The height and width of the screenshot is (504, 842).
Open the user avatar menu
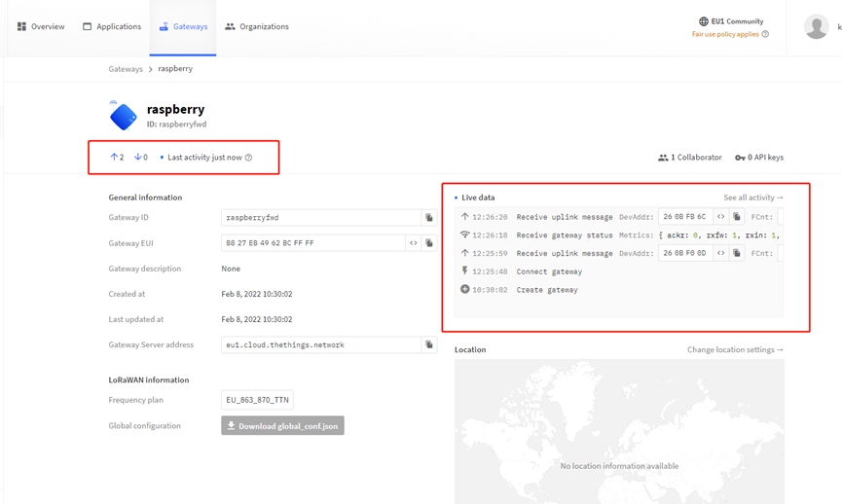817,26
